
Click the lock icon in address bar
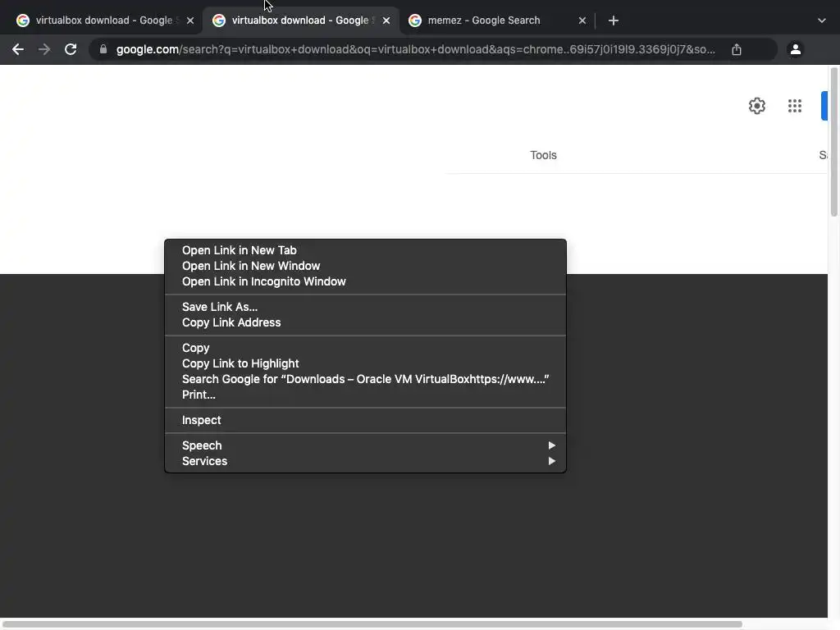coord(103,49)
